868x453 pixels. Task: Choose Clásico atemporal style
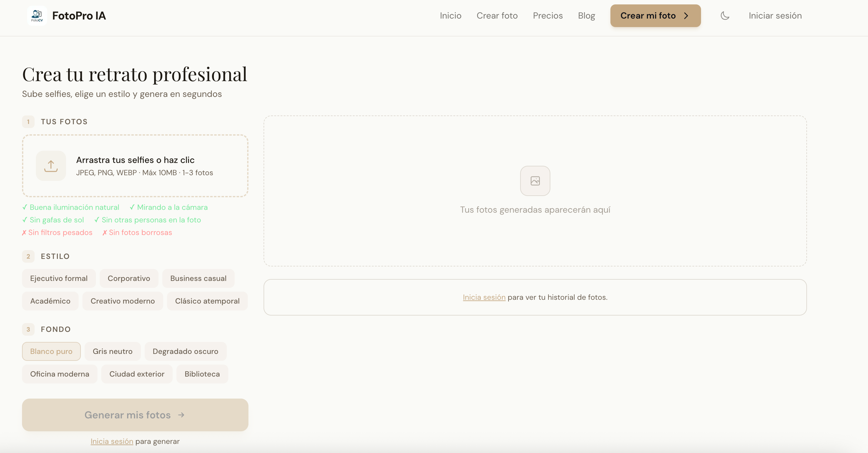click(207, 301)
